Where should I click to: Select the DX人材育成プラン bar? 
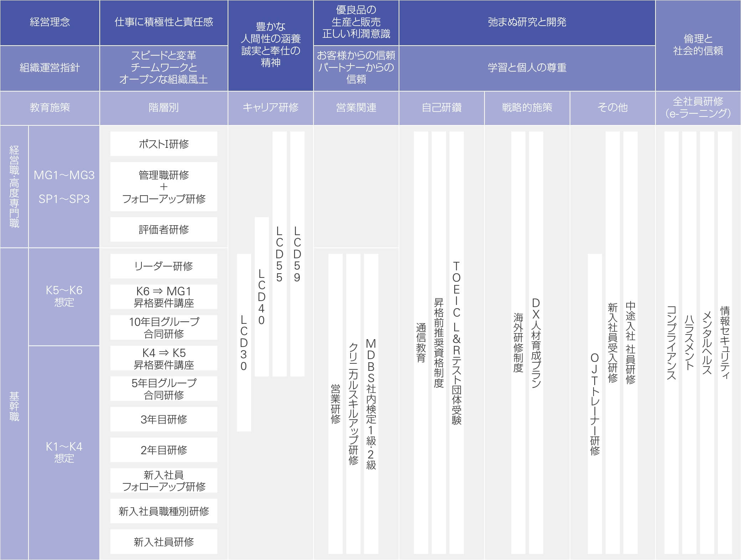click(536, 343)
